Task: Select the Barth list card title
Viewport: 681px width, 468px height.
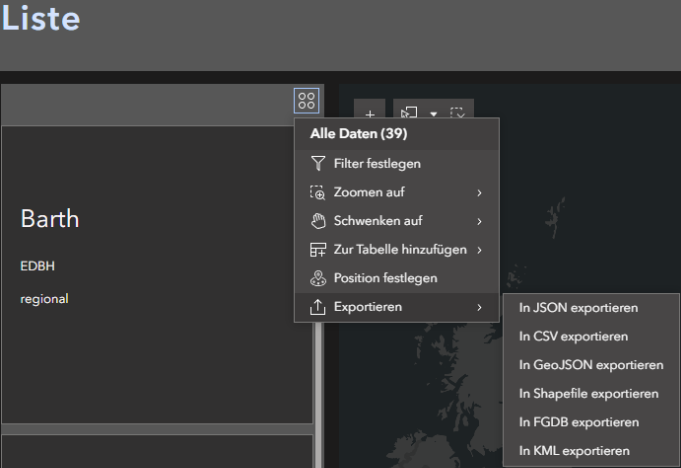Action: tap(50, 218)
